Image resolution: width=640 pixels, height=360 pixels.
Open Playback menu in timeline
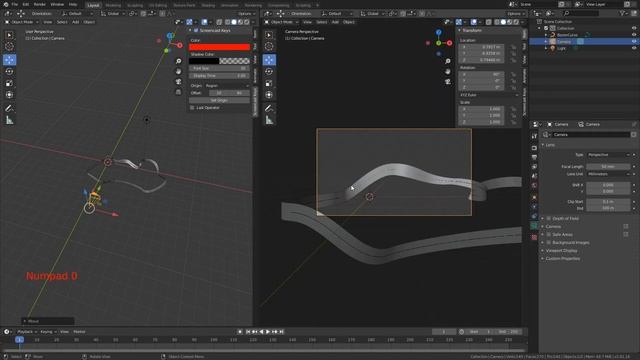[x=27, y=332]
